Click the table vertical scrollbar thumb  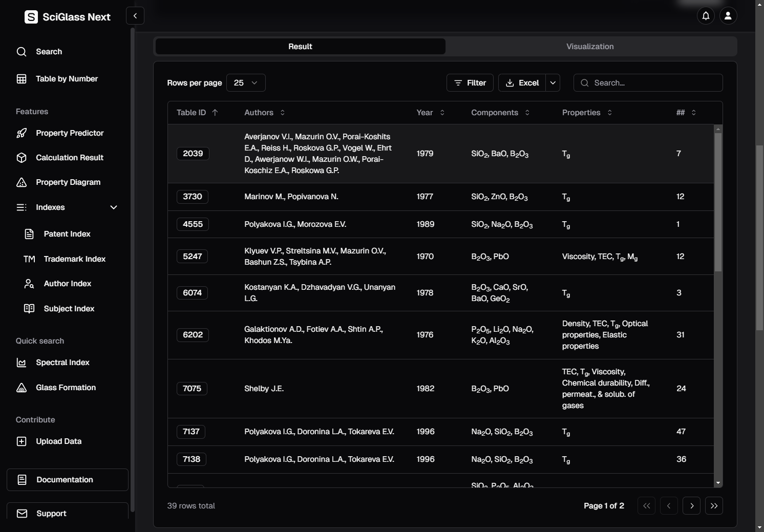[718, 200]
